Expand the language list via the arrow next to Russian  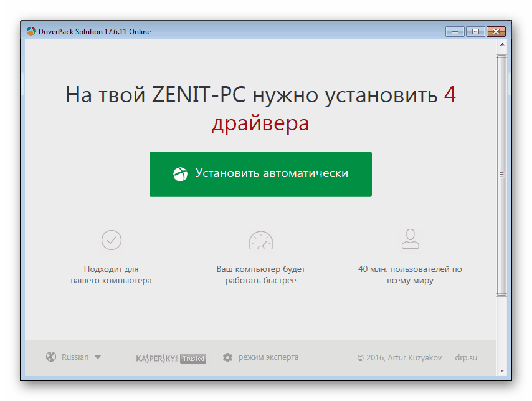(x=98, y=357)
